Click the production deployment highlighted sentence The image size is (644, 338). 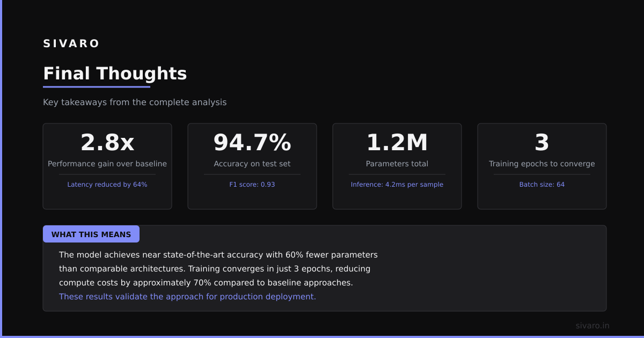pyautogui.click(x=187, y=297)
